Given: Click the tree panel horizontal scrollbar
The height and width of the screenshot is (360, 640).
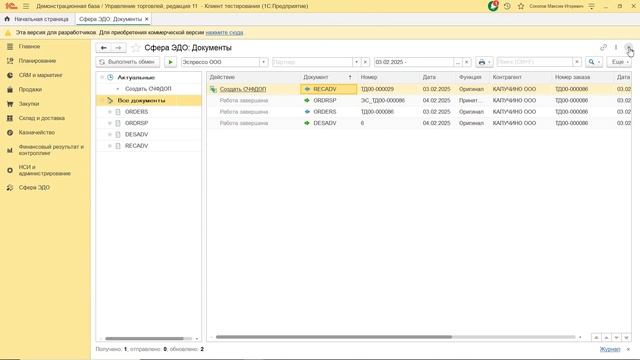Looking at the screenshot, I should [144, 339].
